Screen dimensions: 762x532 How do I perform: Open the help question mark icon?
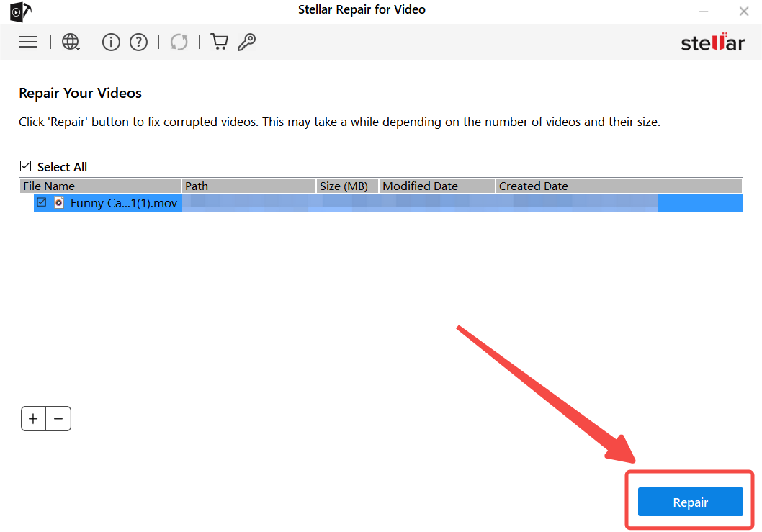[138, 42]
